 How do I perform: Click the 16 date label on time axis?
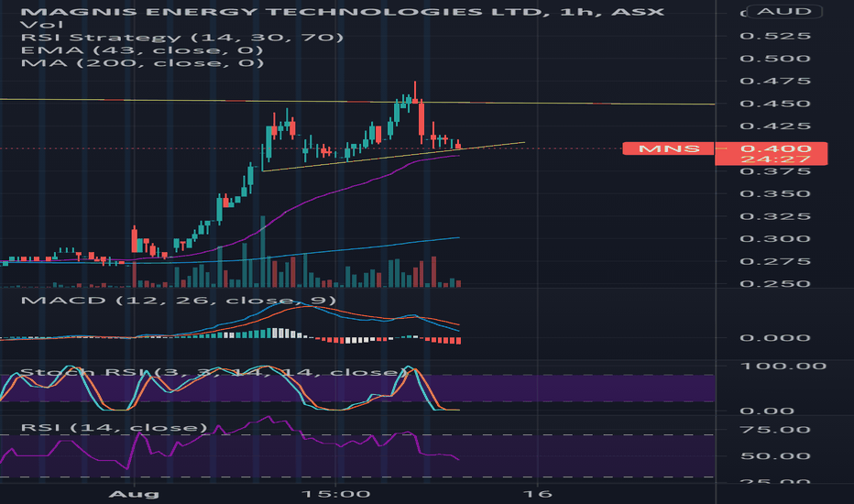[538, 494]
